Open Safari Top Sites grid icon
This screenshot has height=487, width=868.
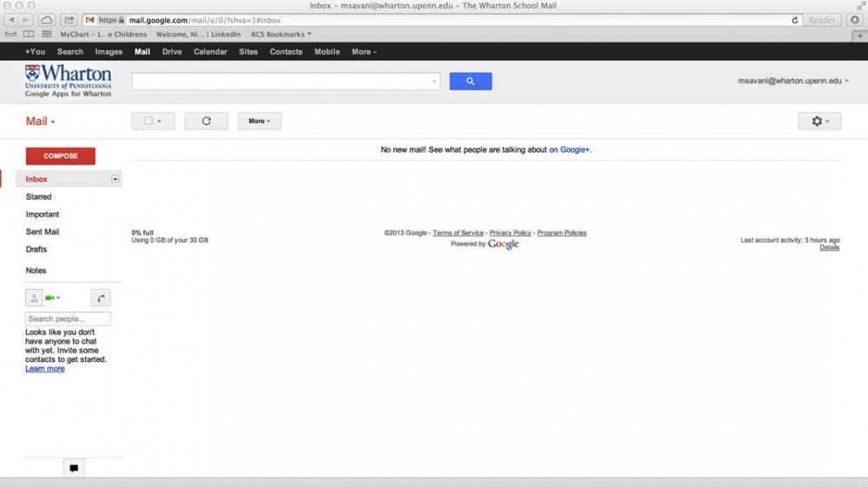coord(46,35)
